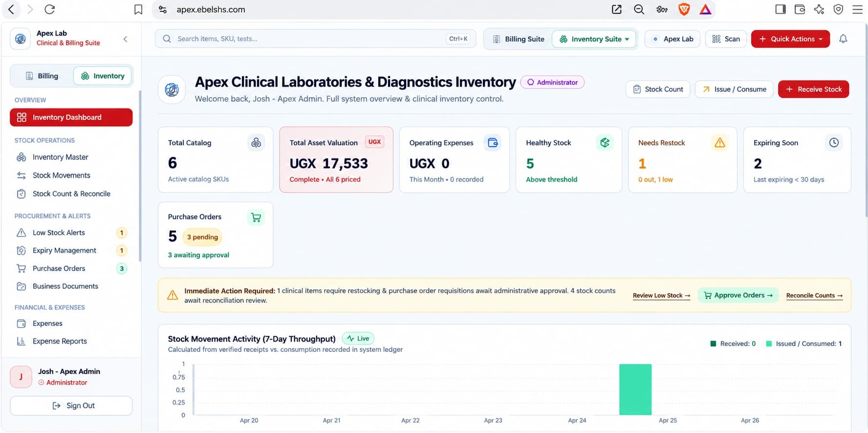Click the Purchase Orders cart icon
The height and width of the screenshot is (433, 868).
click(x=256, y=217)
